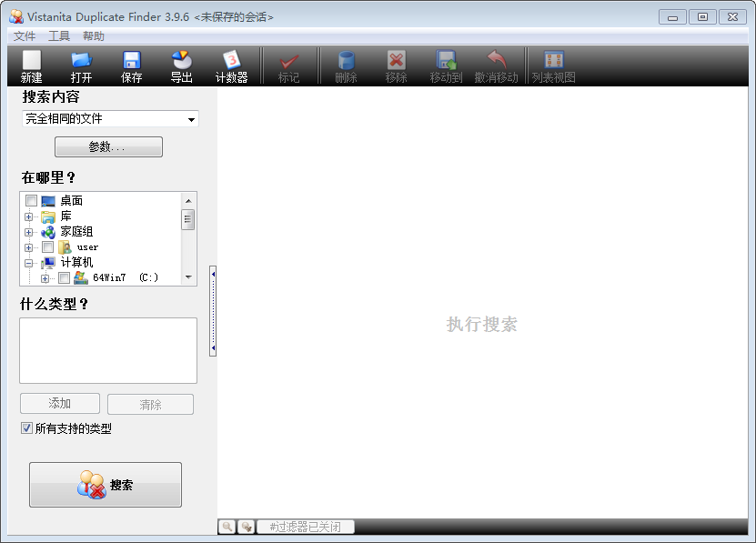Click the 删除 (Delete) toolbar icon
This screenshot has width=756, height=543.
(346, 66)
